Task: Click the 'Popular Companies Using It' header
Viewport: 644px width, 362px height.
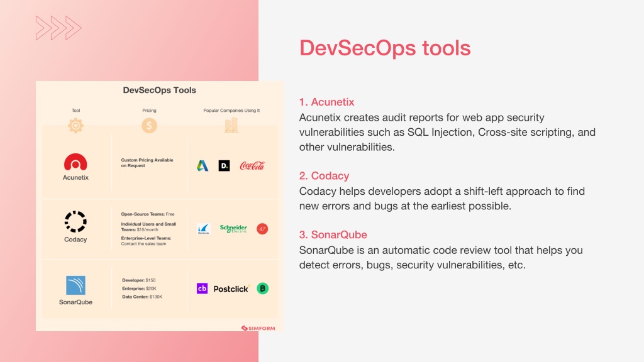Action: 231,111
